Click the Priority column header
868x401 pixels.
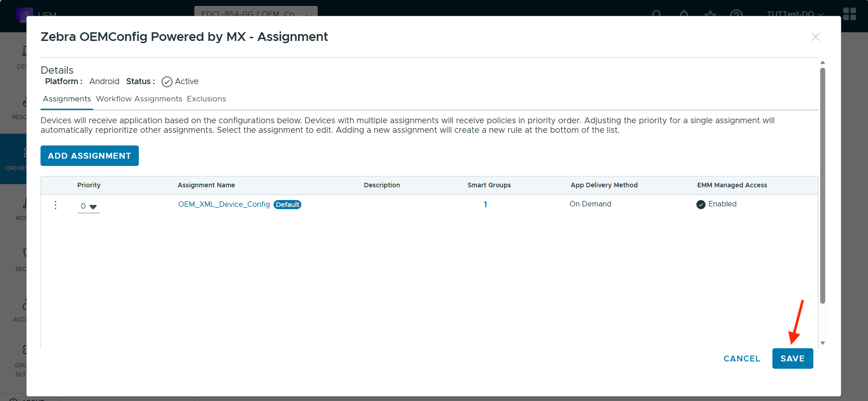tap(89, 185)
